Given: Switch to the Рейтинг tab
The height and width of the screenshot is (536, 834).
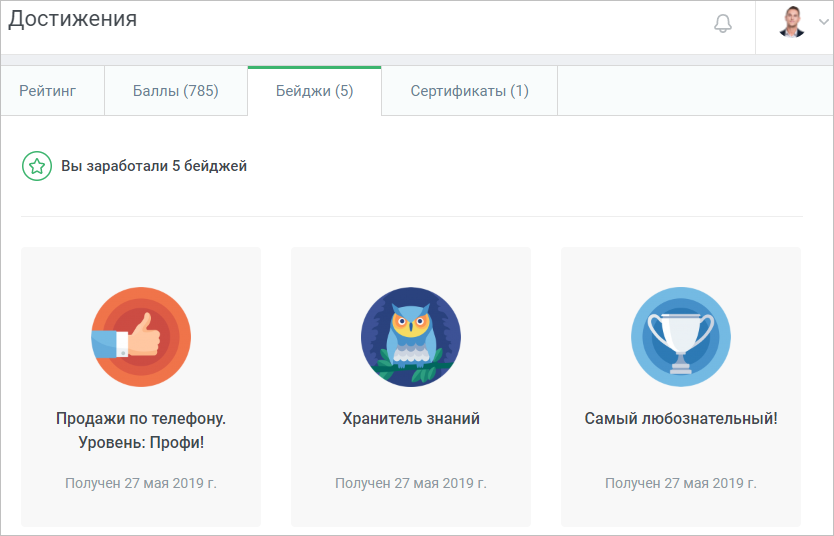Looking at the screenshot, I should (x=53, y=91).
